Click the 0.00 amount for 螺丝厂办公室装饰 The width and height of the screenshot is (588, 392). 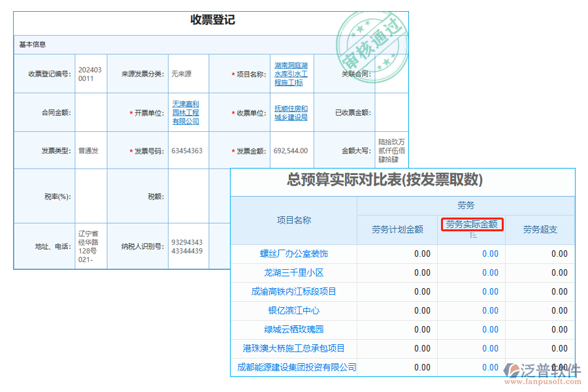click(489, 253)
